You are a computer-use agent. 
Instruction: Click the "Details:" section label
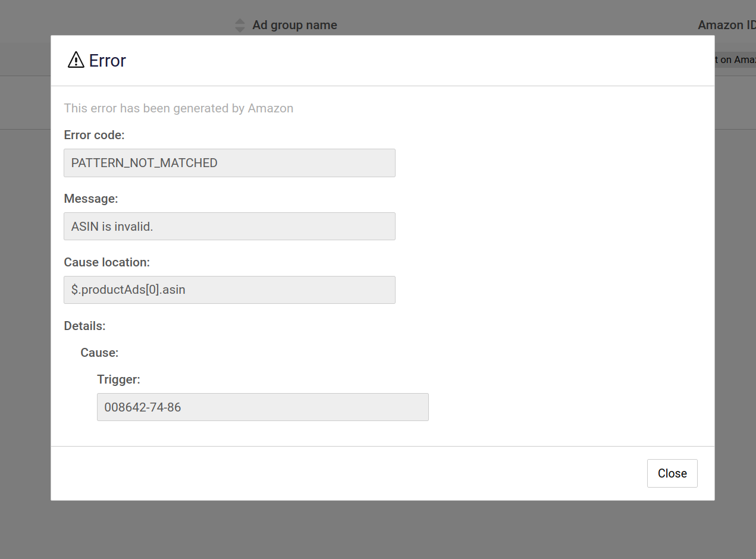pos(84,326)
